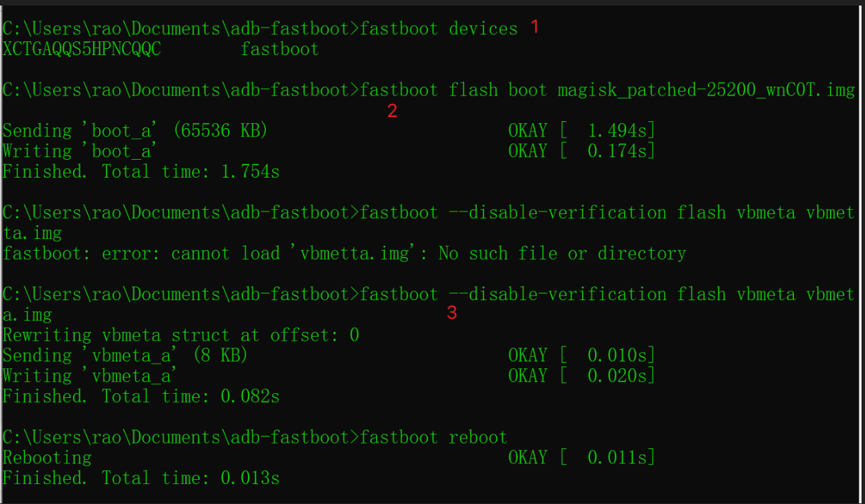Click "Finished. Total time: 0.082s" line
The image size is (865, 504).
(141, 397)
